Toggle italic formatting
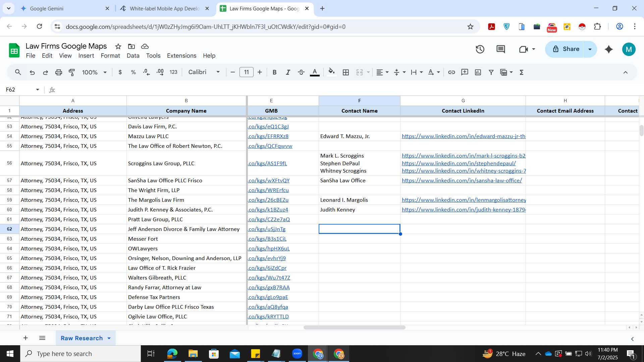The image size is (644, 362). coord(288,72)
